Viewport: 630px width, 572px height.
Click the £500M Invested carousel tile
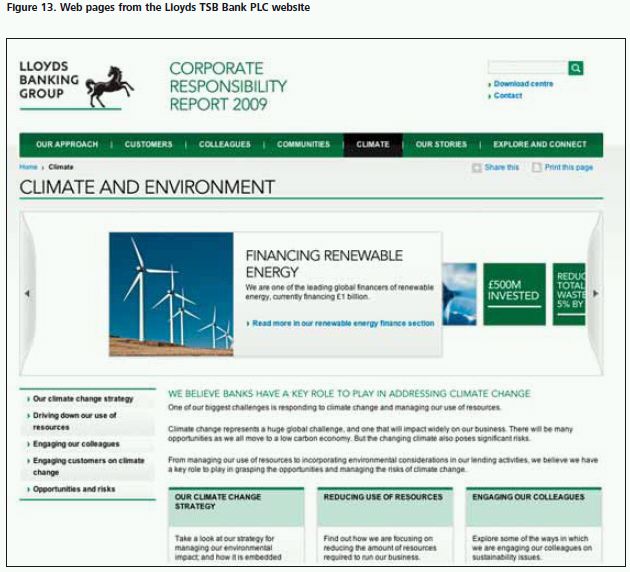514,293
